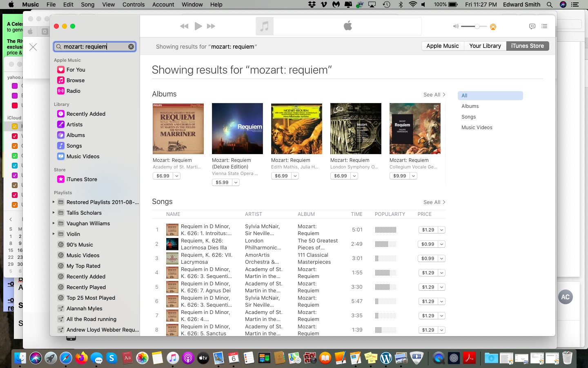Image resolution: width=588 pixels, height=368 pixels.
Task: See All songs results
Action: coord(434,202)
